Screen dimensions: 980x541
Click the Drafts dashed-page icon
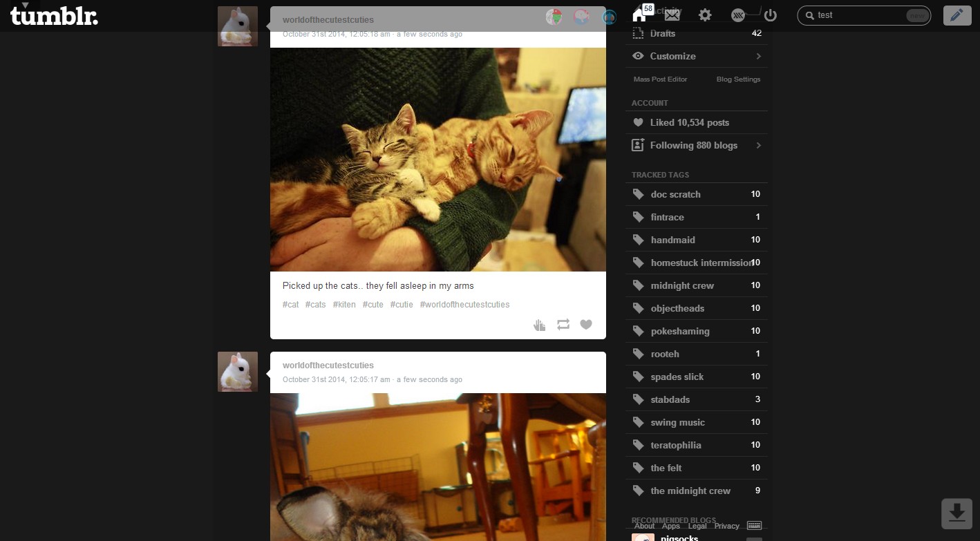(x=638, y=33)
